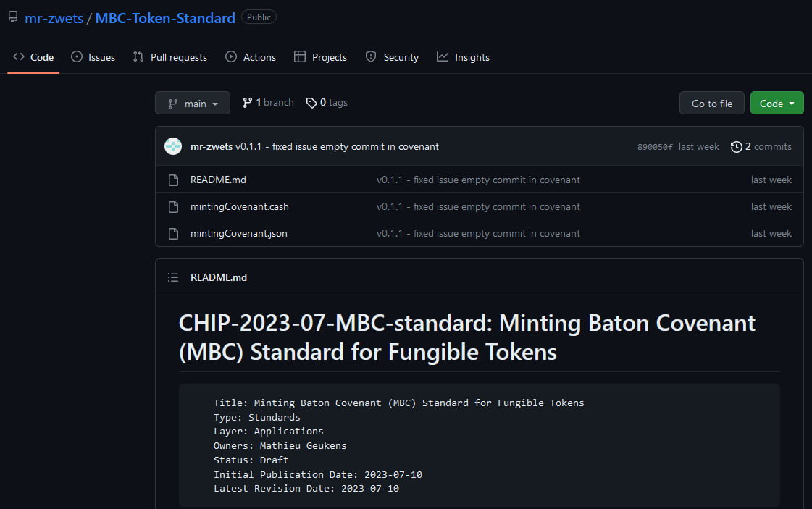
Task: Open the README.md file
Action: [218, 180]
